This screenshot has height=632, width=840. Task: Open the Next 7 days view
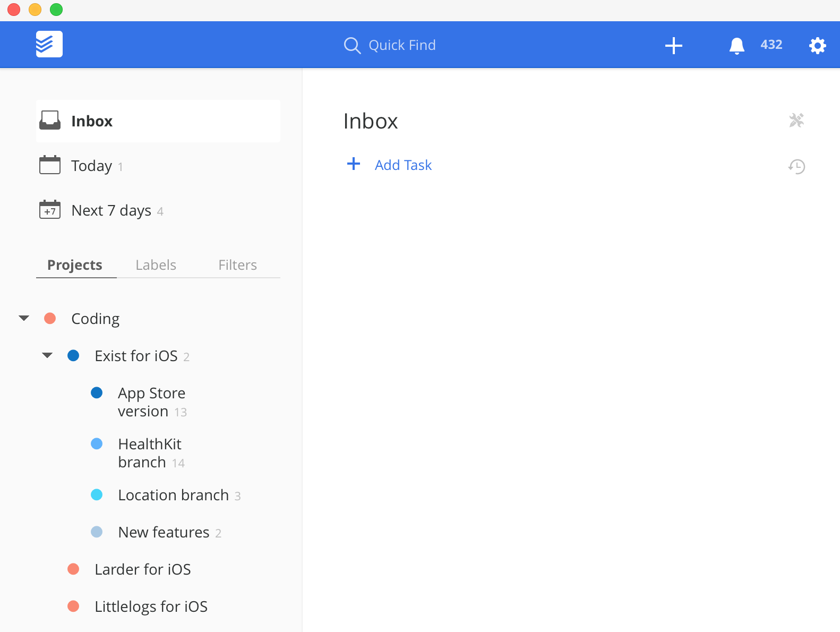[x=111, y=210]
